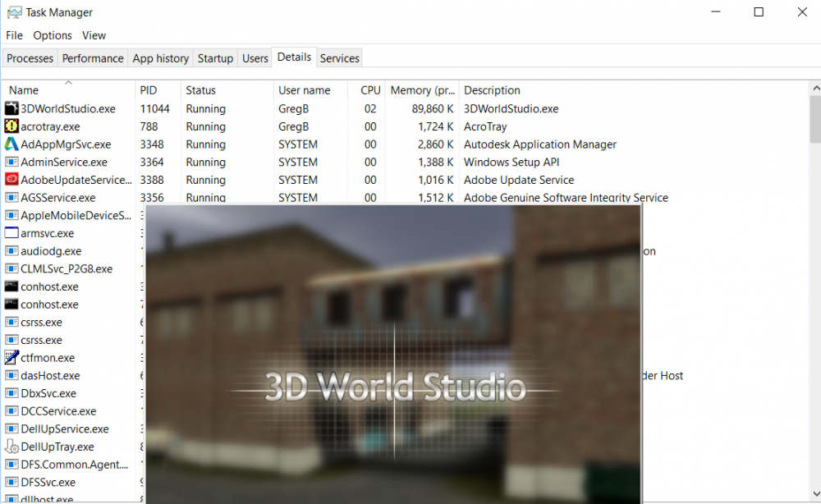Switch to the Services tab
This screenshot has height=504, width=821.
[x=339, y=58]
